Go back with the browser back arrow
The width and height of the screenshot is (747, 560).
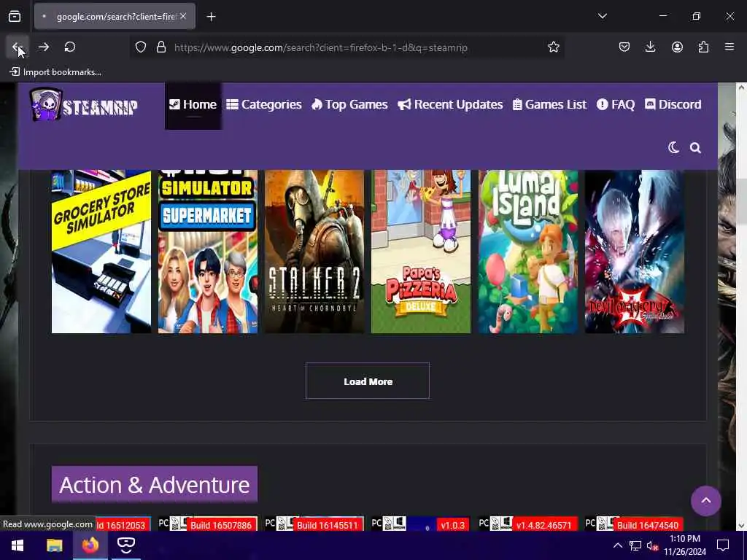pyautogui.click(x=18, y=47)
